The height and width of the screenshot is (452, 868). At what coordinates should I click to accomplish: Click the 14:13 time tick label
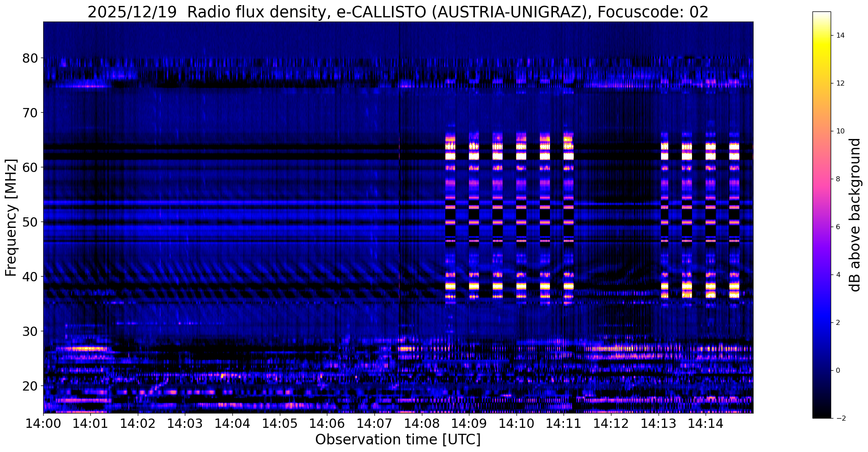[658, 423]
